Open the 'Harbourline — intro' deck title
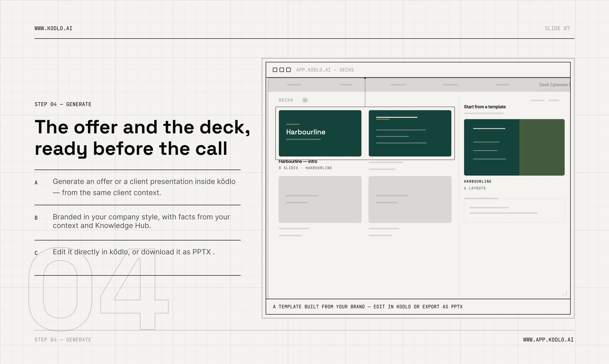Image resolution: width=609 pixels, height=364 pixels. pyautogui.click(x=298, y=161)
